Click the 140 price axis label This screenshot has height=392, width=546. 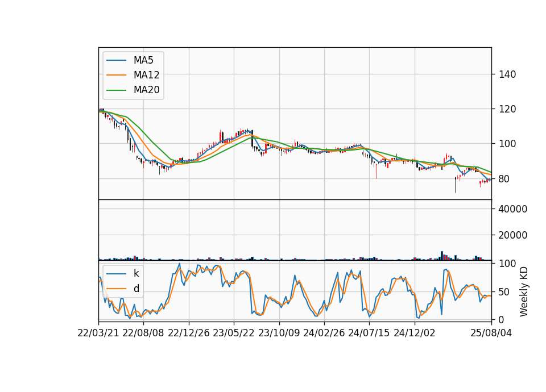pyautogui.click(x=507, y=74)
